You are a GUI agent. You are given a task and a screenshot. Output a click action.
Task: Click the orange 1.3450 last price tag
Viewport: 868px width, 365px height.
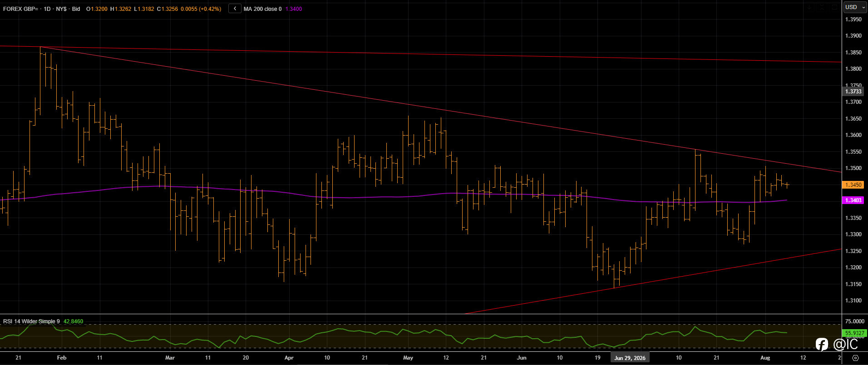coord(853,185)
